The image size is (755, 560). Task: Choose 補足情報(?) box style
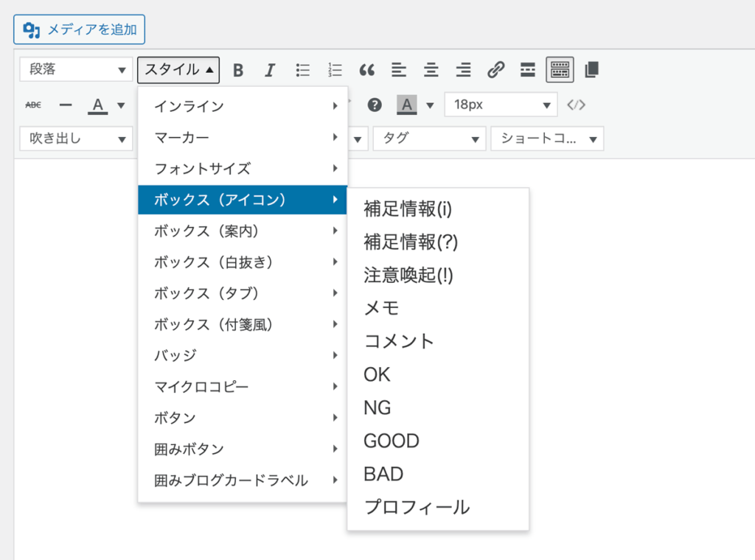[438, 242]
